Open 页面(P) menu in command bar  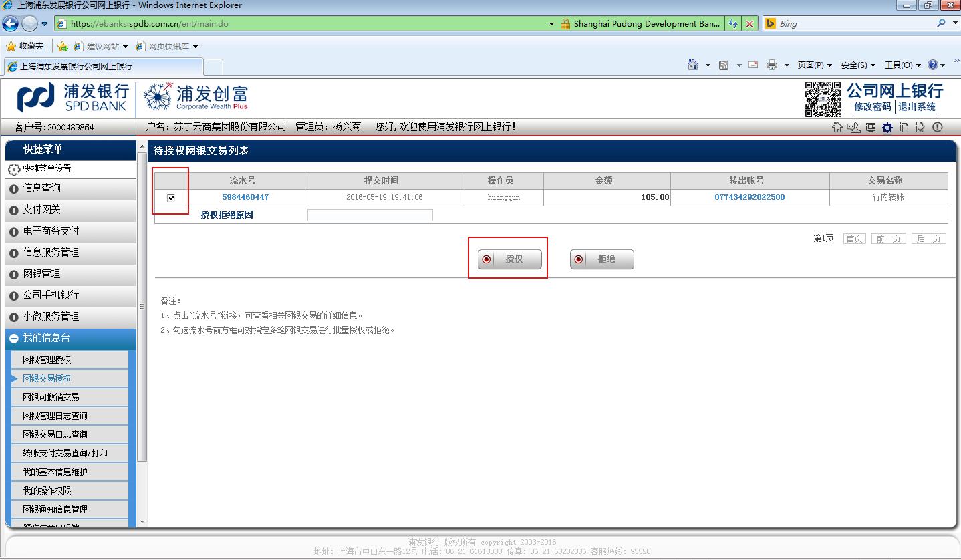pos(815,65)
